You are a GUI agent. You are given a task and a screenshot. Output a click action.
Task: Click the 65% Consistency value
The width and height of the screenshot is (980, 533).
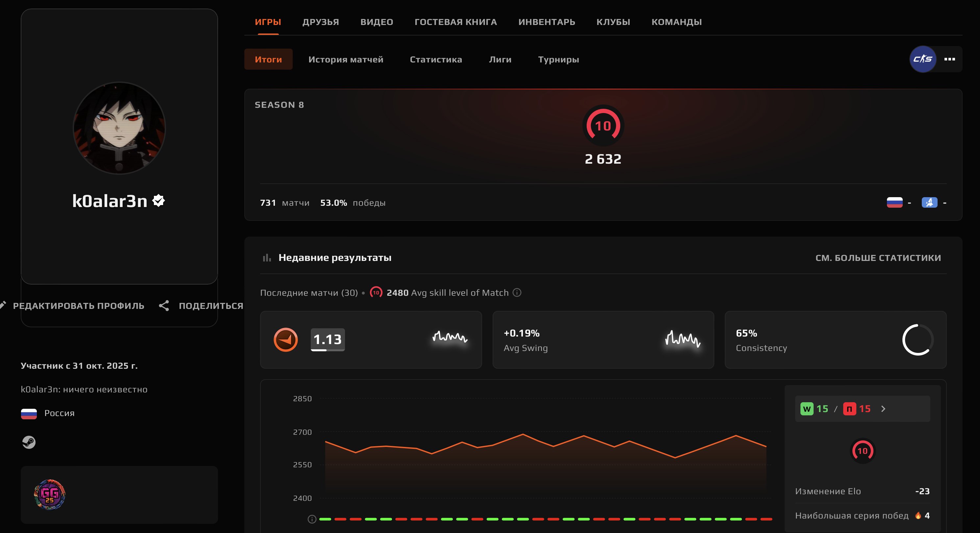point(746,333)
